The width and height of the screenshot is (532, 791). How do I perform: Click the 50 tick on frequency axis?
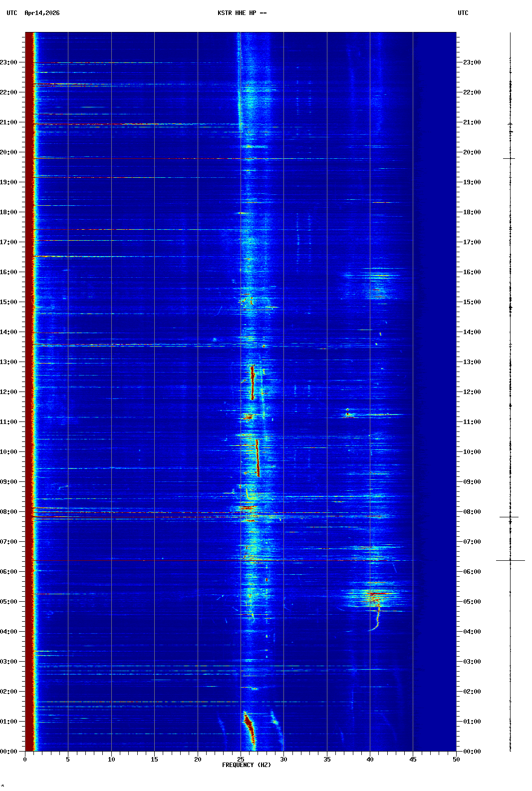456,759
